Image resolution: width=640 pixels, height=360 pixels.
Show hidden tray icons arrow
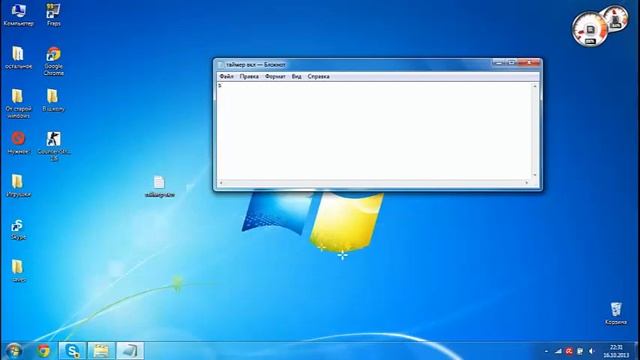(547, 351)
